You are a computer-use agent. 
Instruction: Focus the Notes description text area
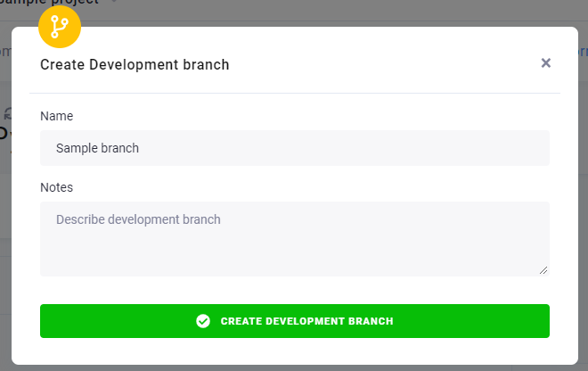tap(295, 239)
